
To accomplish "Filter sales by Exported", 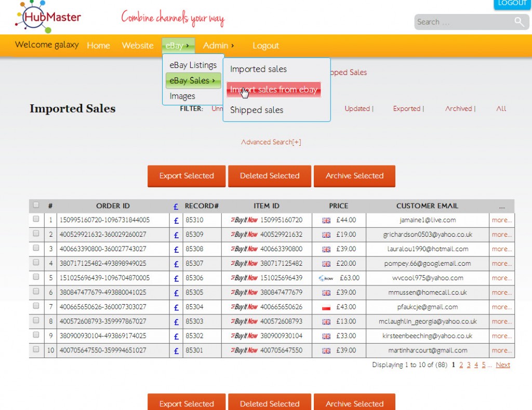I will (x=406, y=109).
